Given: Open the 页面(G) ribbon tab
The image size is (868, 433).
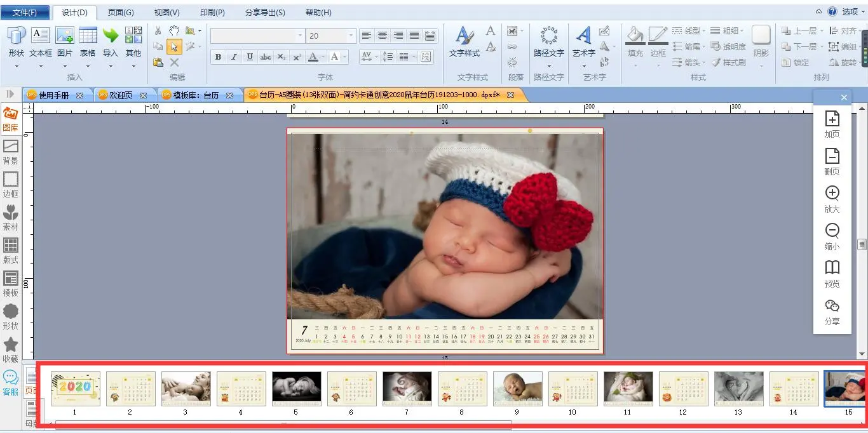Looking at the screenshot, I should (x=121, y=12).
